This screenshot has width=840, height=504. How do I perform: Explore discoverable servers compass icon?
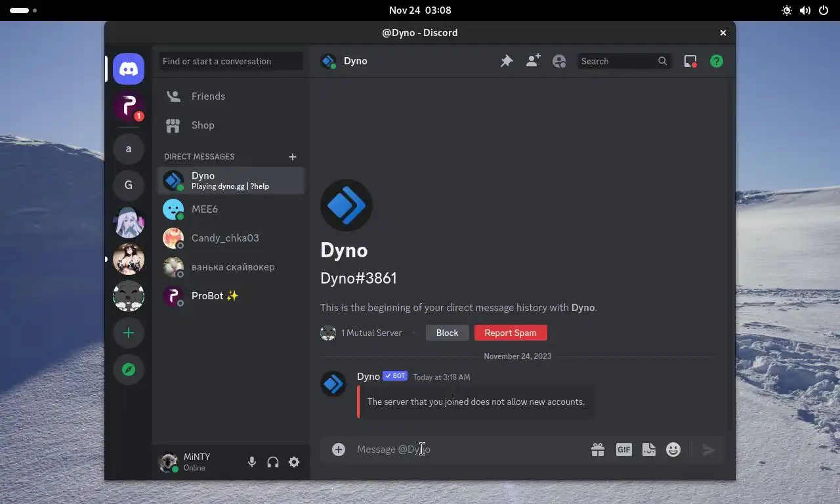[129, 369]
